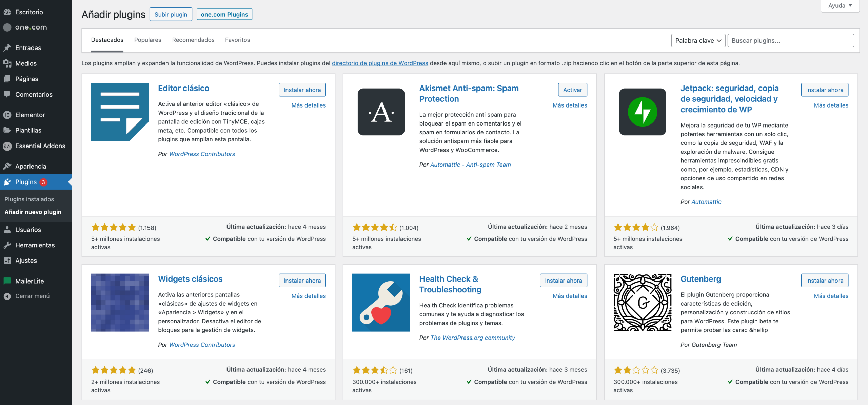Install the Gutenberg plugin
The image size is (868, 405).
[x=825, y=281]
